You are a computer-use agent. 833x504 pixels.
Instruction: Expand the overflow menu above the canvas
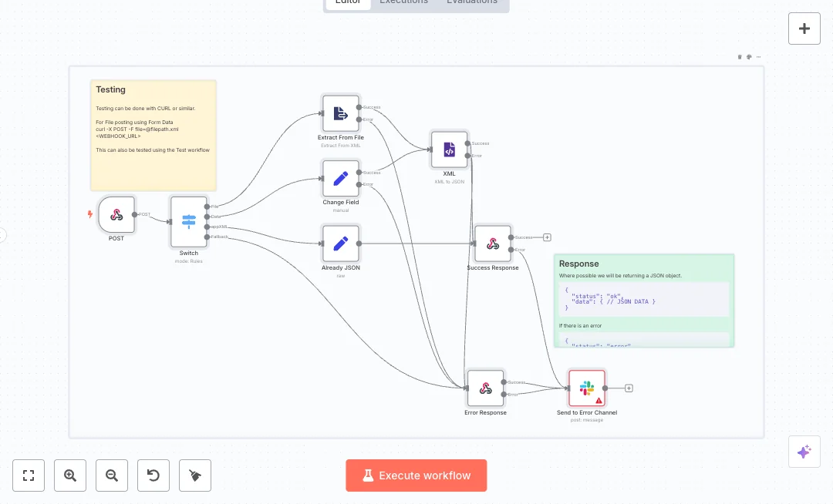pyautogui.click(x=757, y=56)
